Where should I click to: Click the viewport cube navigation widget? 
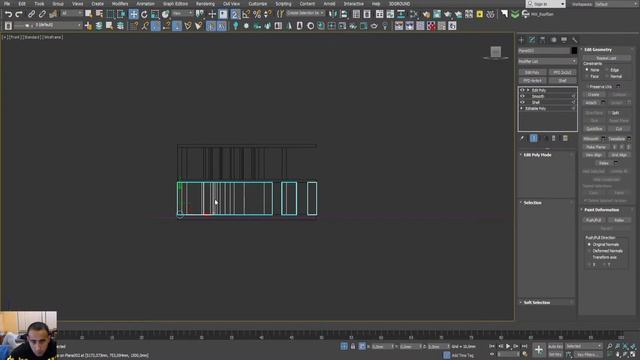496,52
